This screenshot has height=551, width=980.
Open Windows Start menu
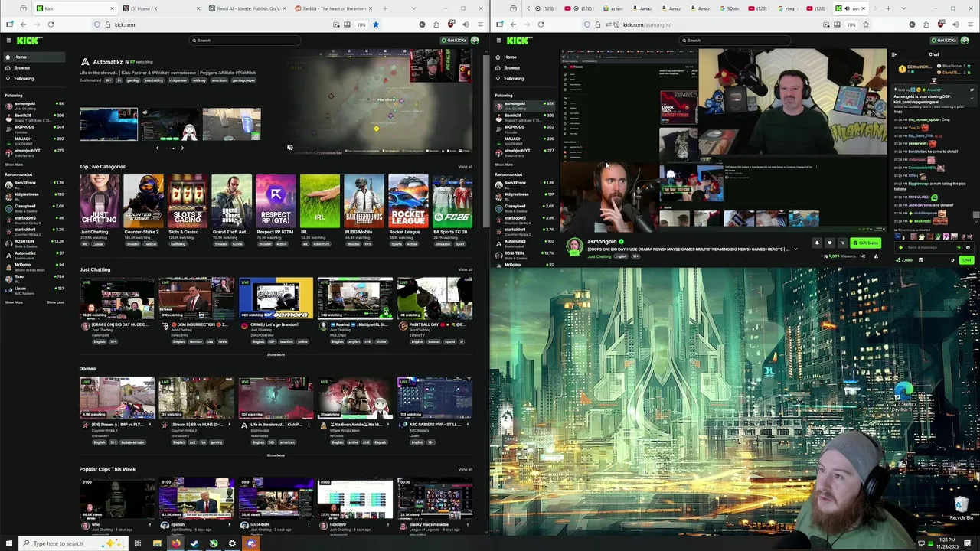9,543
